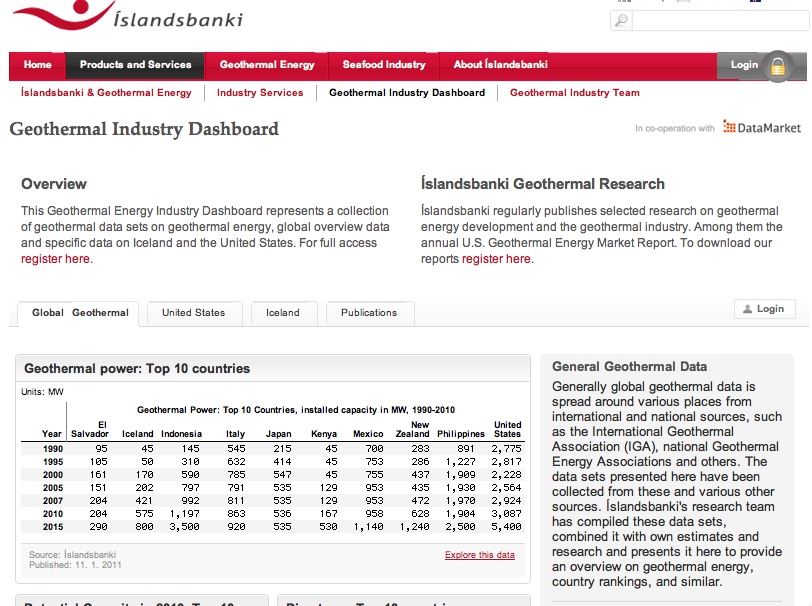Go to the Home menu item
This screenshot has width=812, height=606.
click(38, 65)
